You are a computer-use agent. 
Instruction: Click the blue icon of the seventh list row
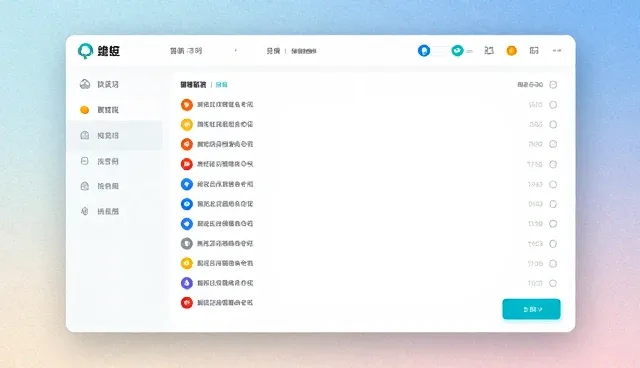(x=187, y=224)
